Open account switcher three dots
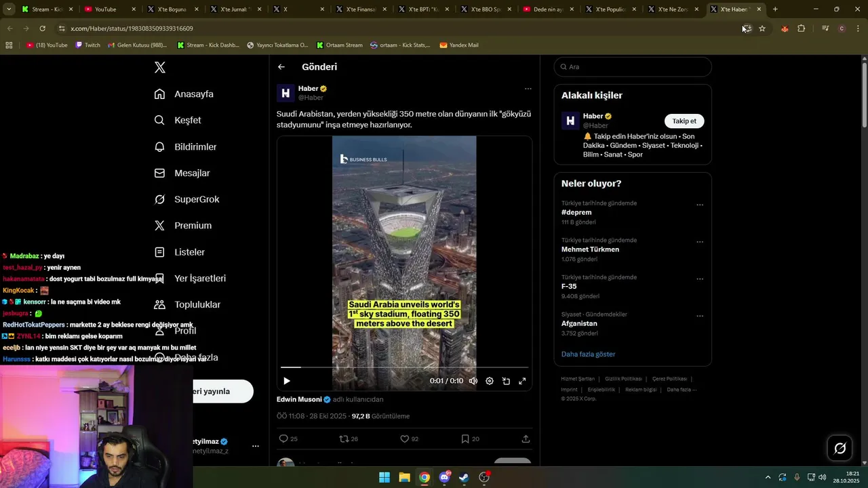Screen dimensions: 868x488 tap(256, 446)
